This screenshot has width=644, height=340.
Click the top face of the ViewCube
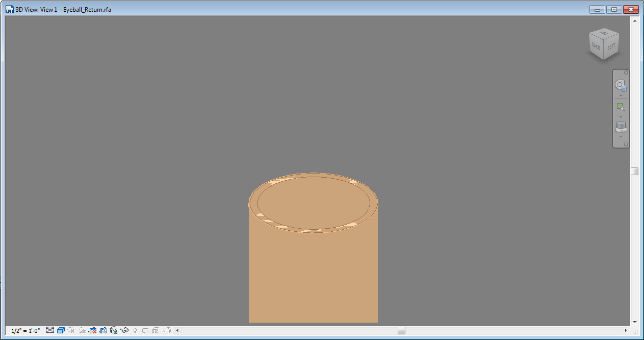(604, 33)
